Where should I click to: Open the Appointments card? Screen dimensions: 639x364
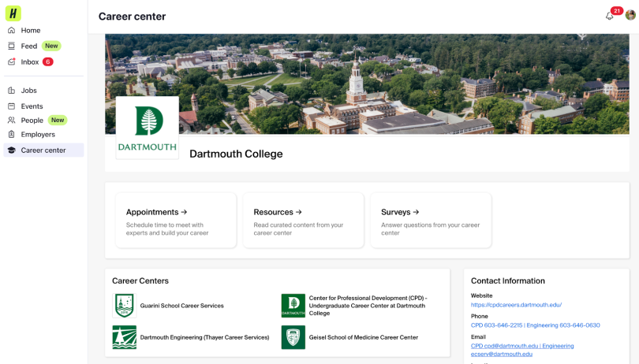coord(176,221)
